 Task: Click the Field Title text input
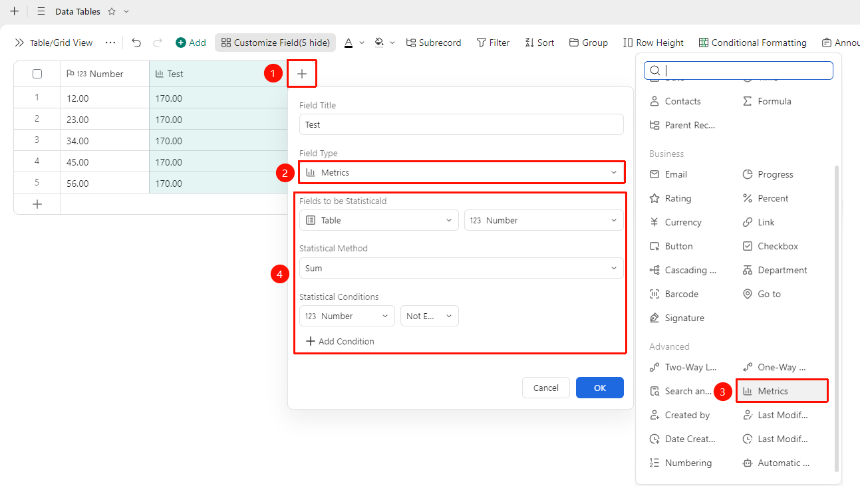pos(462,124)
